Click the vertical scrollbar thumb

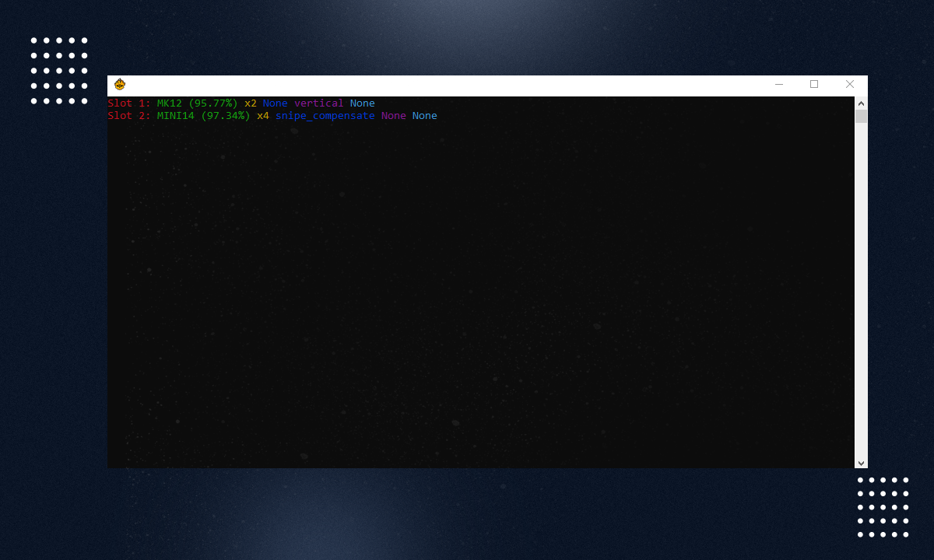[861, 116]
